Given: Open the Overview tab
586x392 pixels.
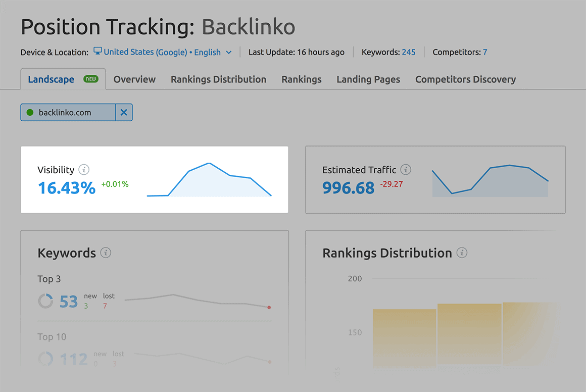Looking at the screenshot, I should (x=134, y=79).
